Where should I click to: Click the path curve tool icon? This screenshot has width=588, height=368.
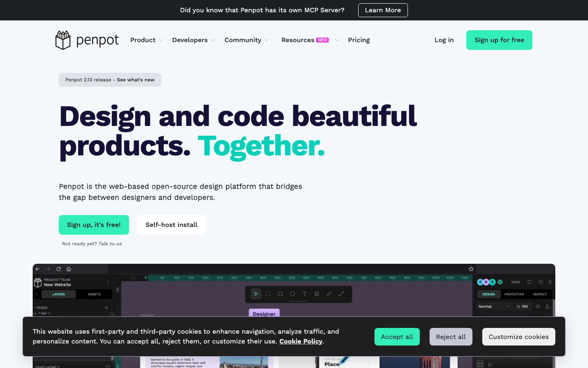click(x=341, y=294)
